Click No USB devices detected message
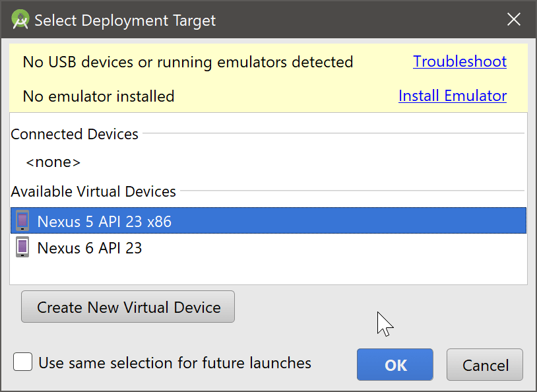The width and height of the screenshot is (537, 392). tap(187, 62)
